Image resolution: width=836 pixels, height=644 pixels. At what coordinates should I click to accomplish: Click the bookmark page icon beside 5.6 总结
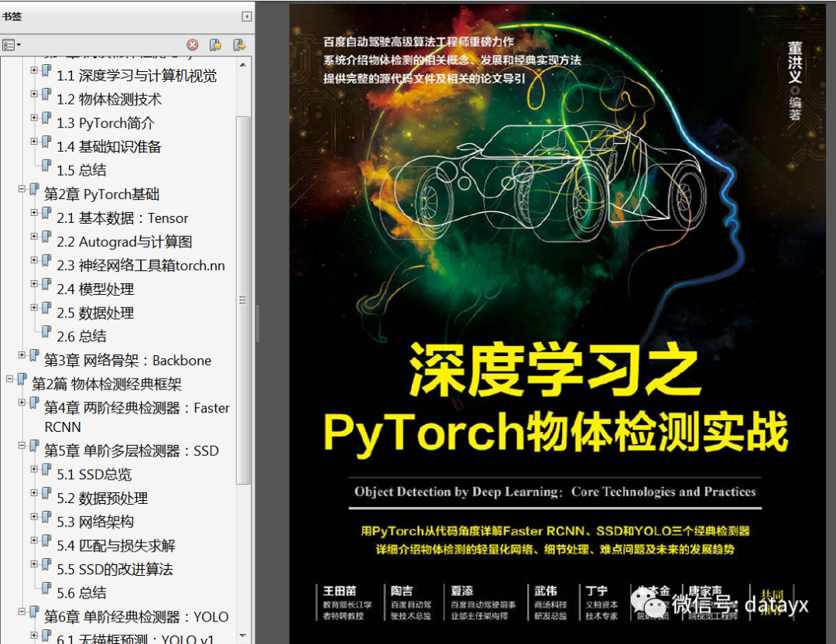tap(46, 587)
